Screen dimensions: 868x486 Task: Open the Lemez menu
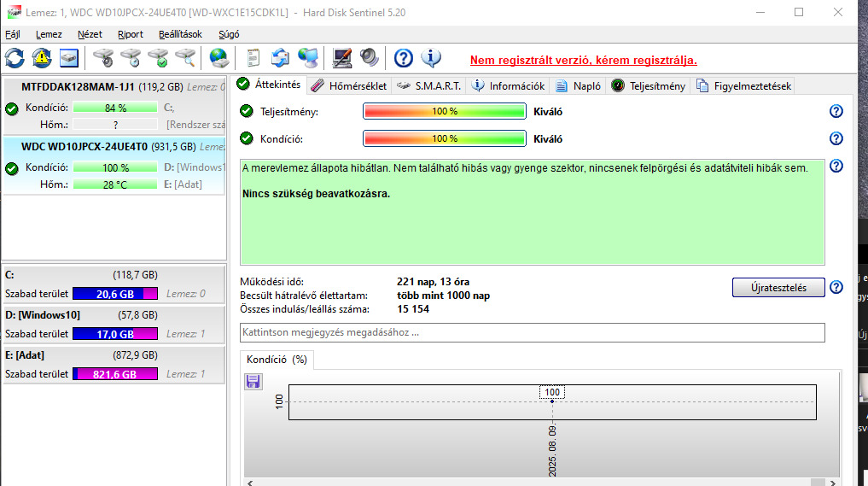coord(49,34)
